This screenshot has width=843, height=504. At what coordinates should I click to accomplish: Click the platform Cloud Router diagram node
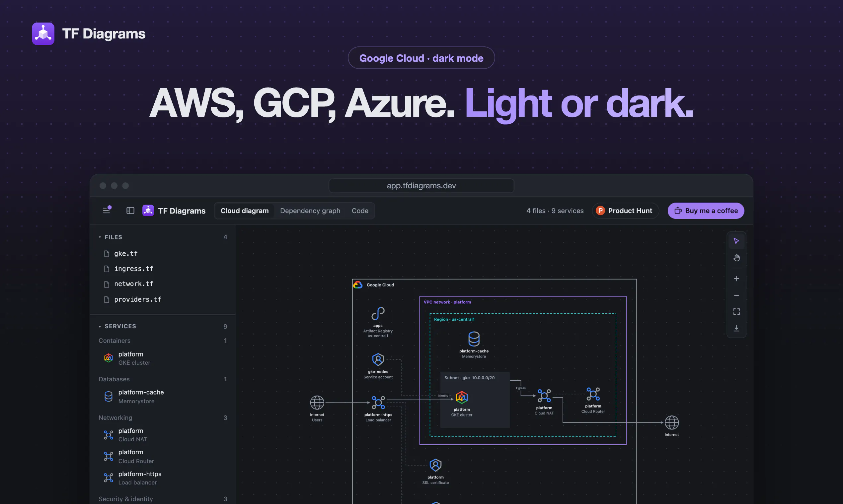coord(593,401)
